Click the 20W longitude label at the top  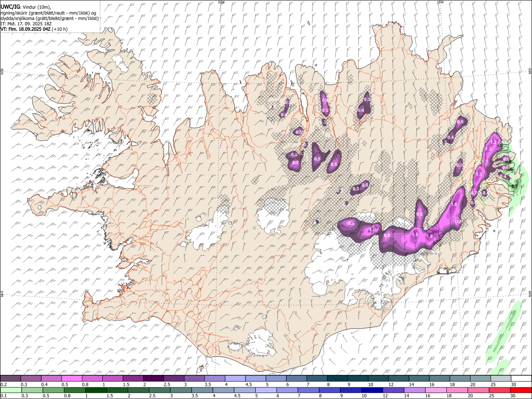(x=221, y=2)
